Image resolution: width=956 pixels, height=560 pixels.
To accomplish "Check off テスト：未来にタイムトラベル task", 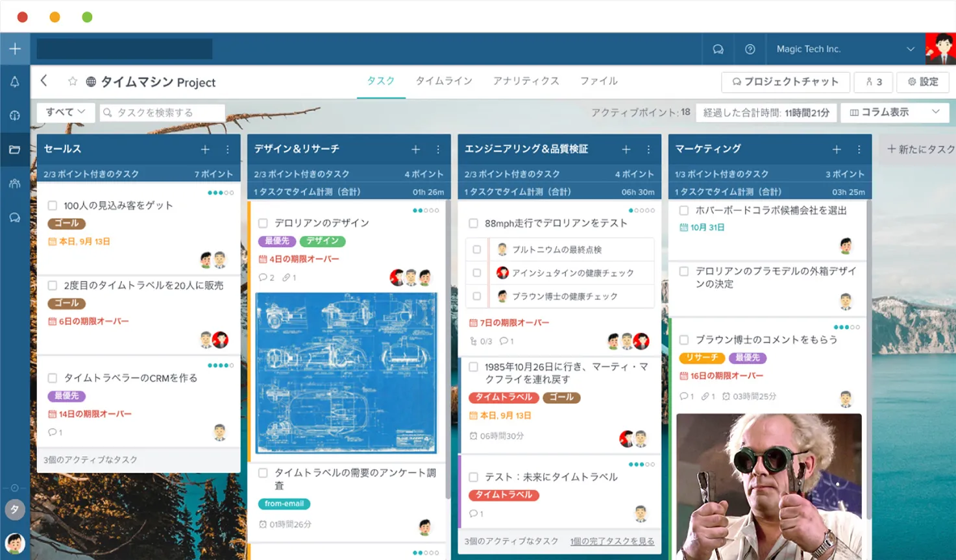I will click(x=473, y=477).
